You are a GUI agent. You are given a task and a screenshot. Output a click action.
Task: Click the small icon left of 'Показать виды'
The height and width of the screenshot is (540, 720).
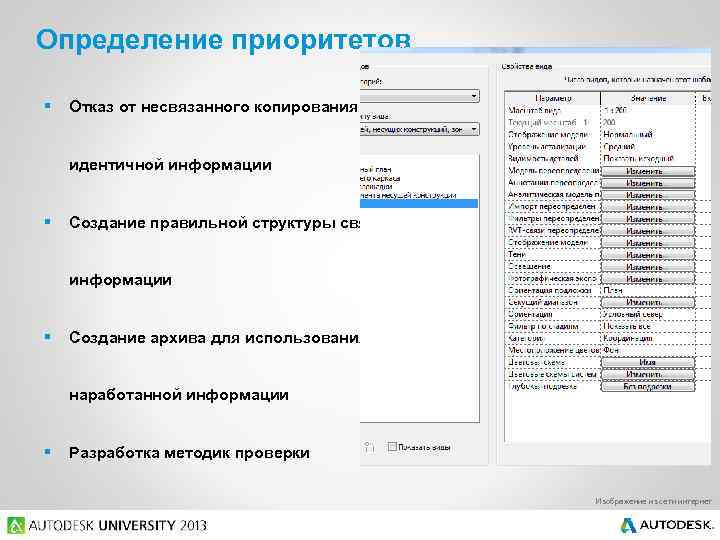click(x=369, y=447)
